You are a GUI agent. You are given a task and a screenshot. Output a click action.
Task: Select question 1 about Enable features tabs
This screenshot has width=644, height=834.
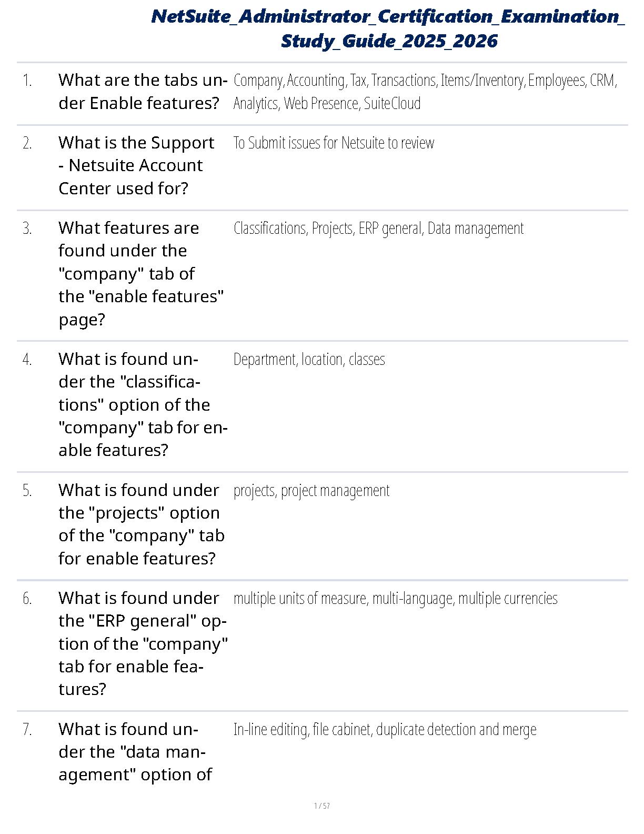(x=143, y=92)
